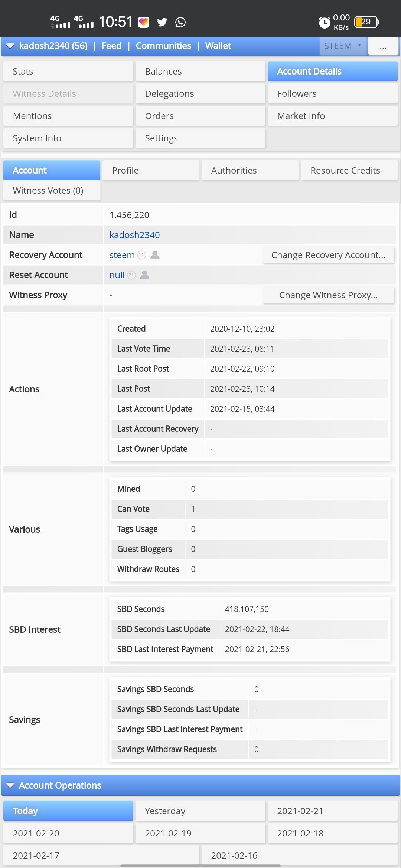Click the kadosh2340 (56) header name
Screen dimensions: 401x868
[53, 46]
